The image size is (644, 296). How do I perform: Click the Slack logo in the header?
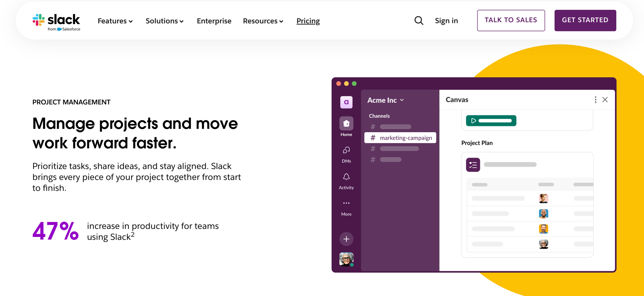click(56, 22)
